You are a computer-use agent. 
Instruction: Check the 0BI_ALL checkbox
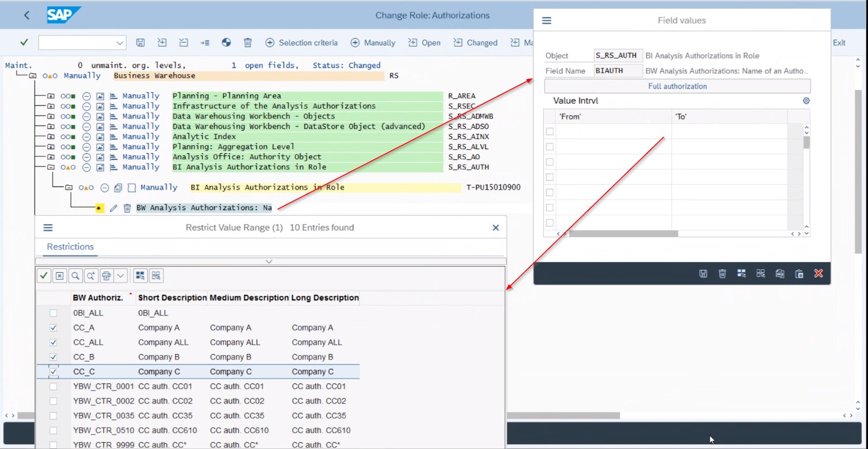(53, 313)
